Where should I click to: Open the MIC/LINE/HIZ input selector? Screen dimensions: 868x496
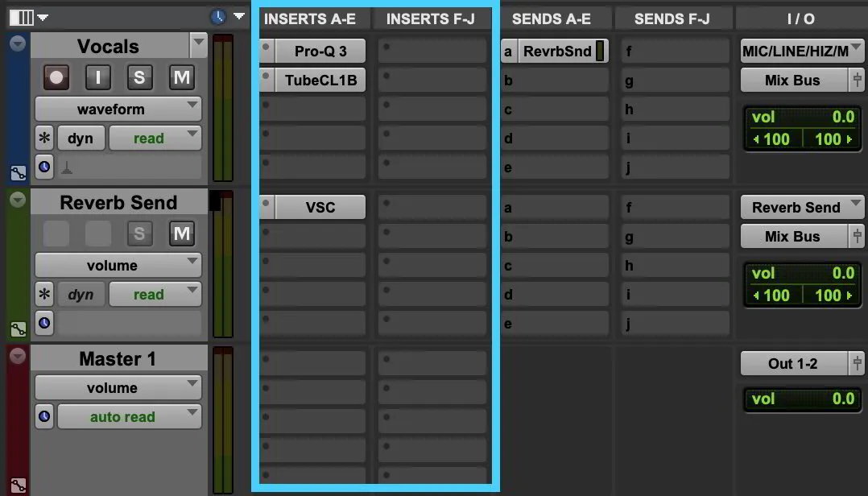tap(800, 49)
